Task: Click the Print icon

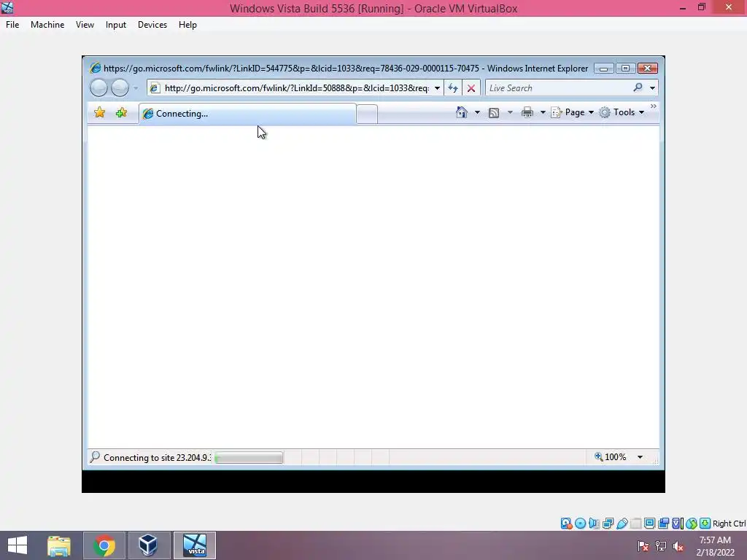Action: 527,113
